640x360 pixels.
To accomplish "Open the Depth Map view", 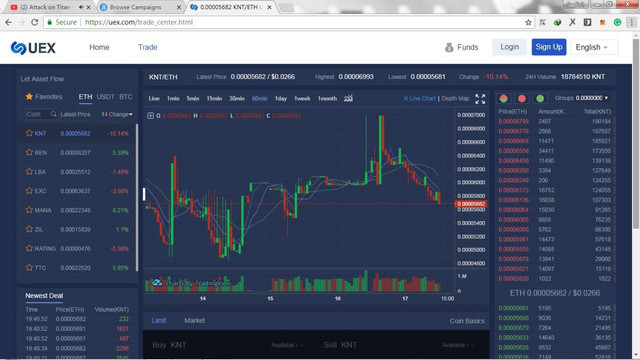I will (x=455, y=98).
